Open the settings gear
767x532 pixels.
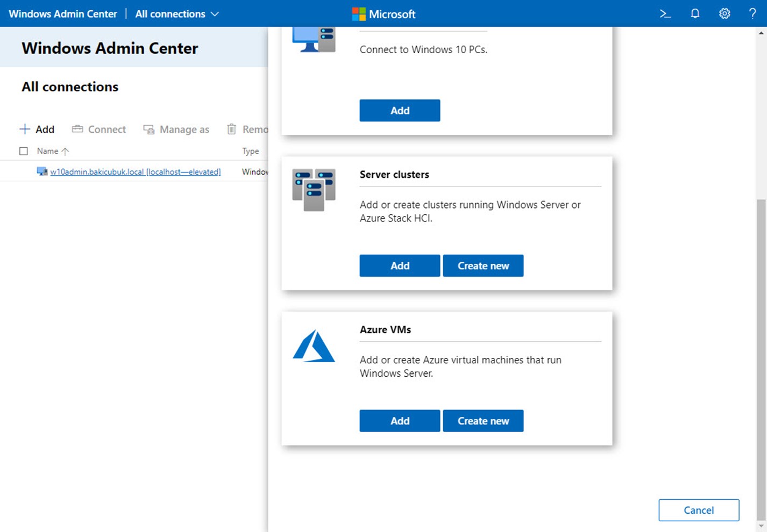pos(725,14)
